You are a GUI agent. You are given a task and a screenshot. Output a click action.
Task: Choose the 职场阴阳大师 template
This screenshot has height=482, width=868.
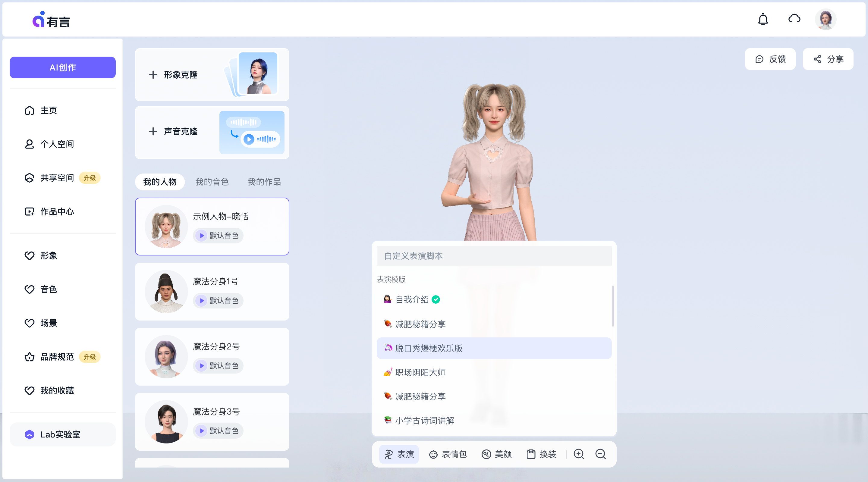point(420,372)
